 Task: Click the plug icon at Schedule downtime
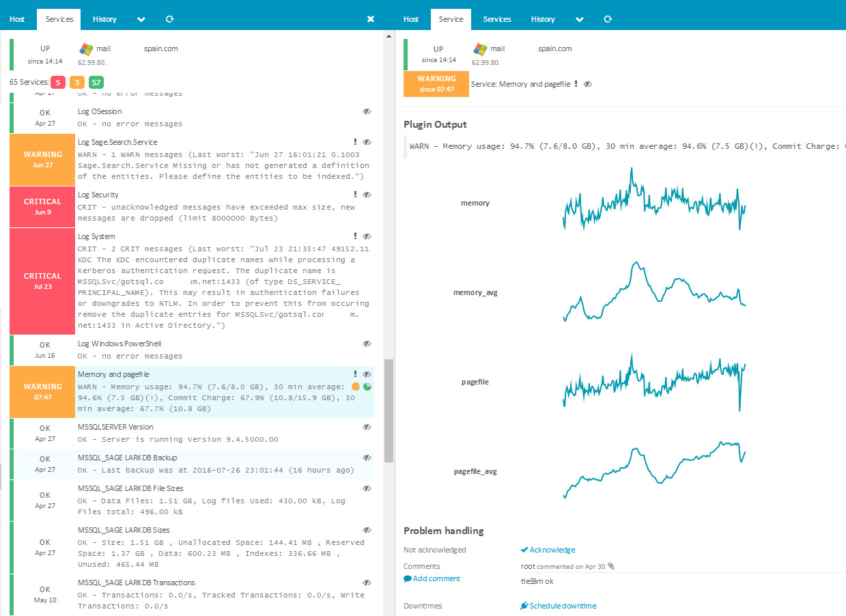(x=524, y=606)
